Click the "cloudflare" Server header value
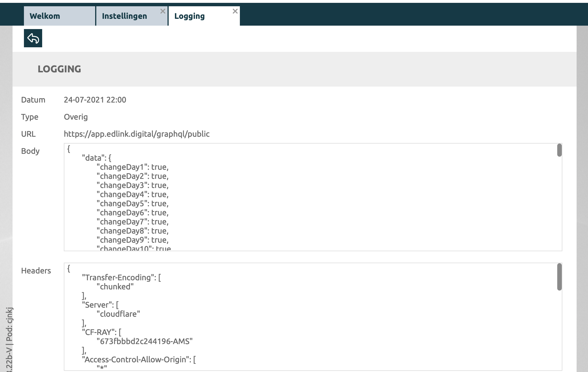Image resolution: width=588 pixels, height=372 pixels. coord(118,314)
